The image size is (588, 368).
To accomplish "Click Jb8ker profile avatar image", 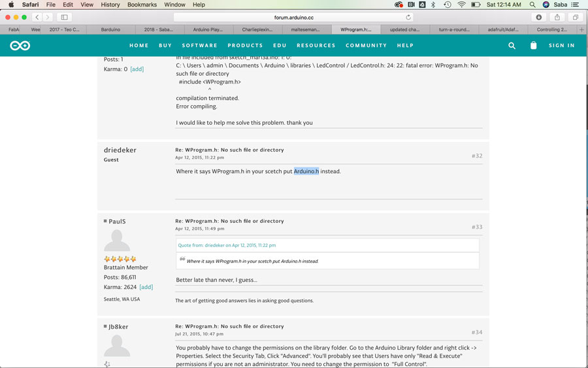I will 117,346.
